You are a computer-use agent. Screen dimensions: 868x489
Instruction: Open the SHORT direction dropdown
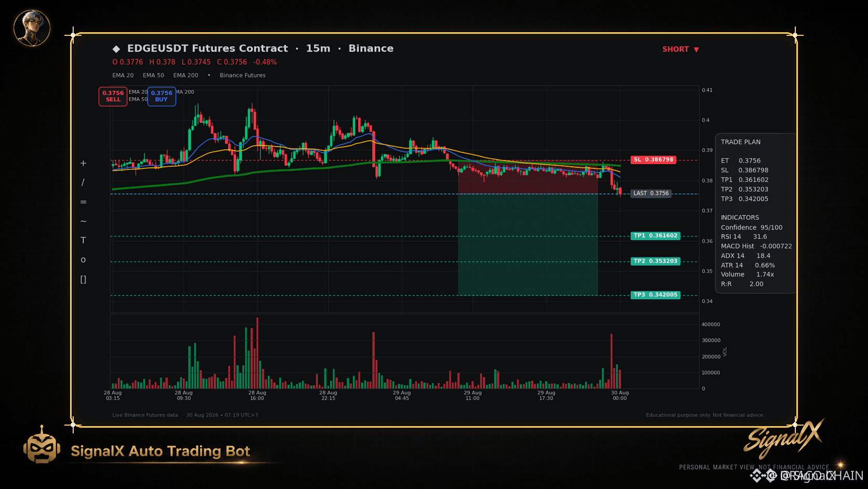coord(681,49)
